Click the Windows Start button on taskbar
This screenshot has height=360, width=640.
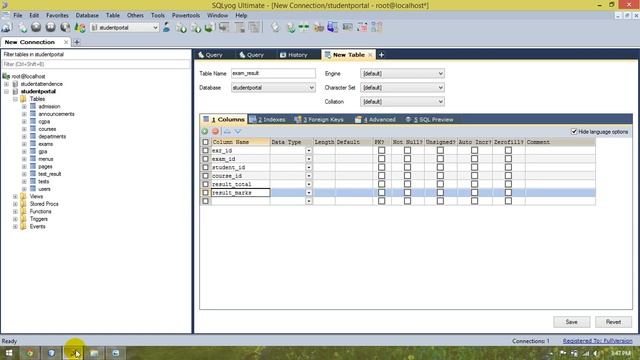pyautogui.click(x=9, y=353)
